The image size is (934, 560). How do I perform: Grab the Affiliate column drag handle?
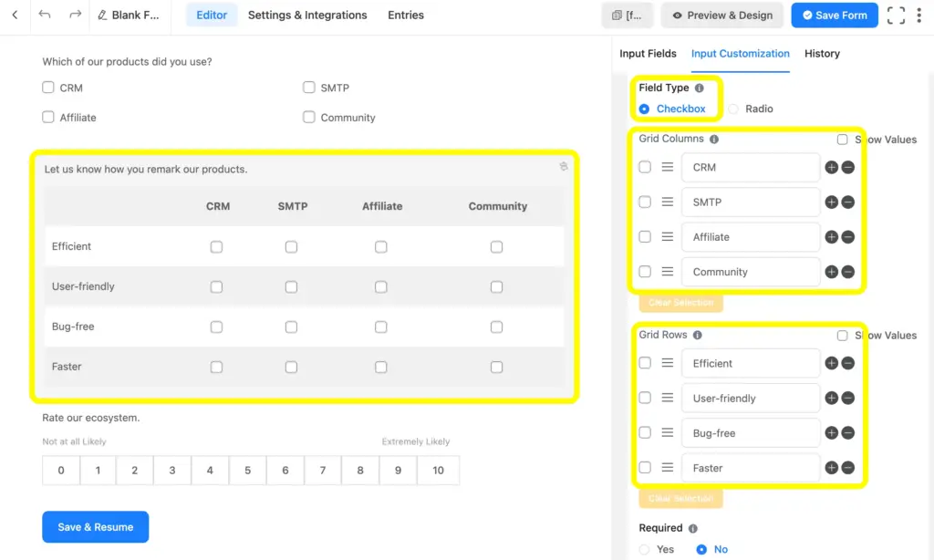click(669, 236)
